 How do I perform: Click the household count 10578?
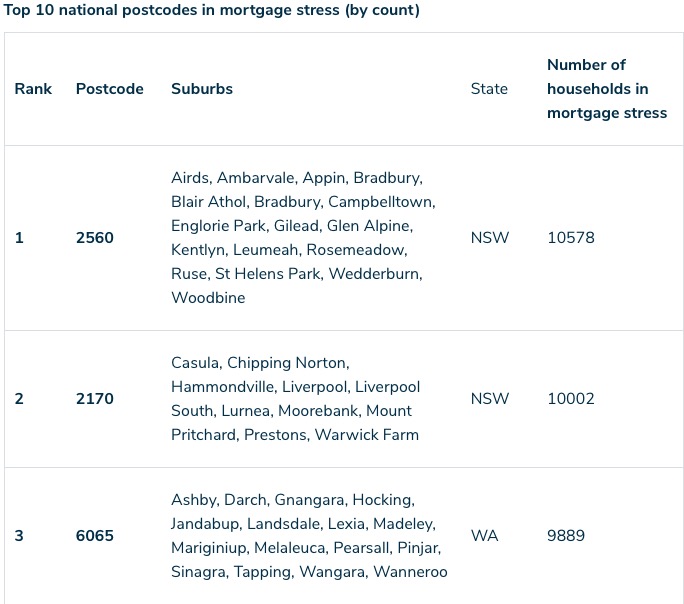[x=571, y=238]
